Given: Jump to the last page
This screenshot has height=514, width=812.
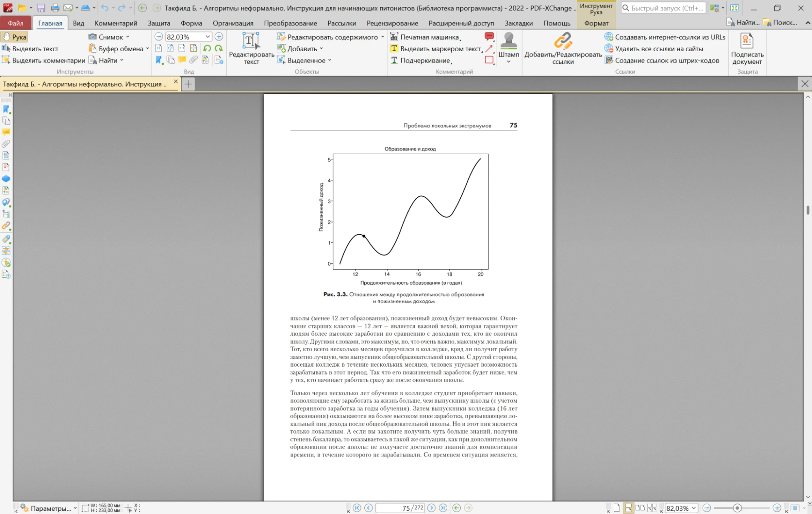Looking at the screenshot, I should coord(443,508).
